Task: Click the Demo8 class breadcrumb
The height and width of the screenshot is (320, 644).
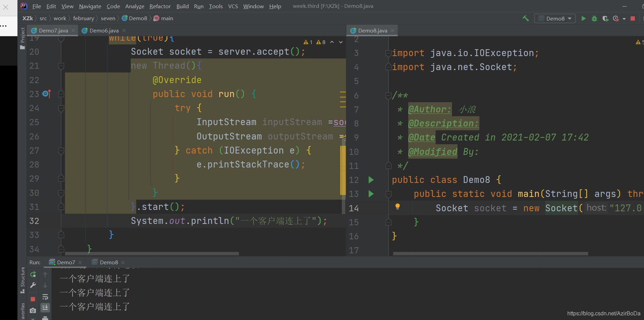Action: (x=134, y=18)
